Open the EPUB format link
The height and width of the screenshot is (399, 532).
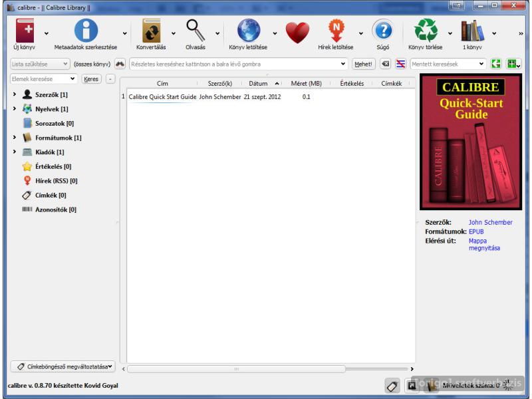pos(476,231)
